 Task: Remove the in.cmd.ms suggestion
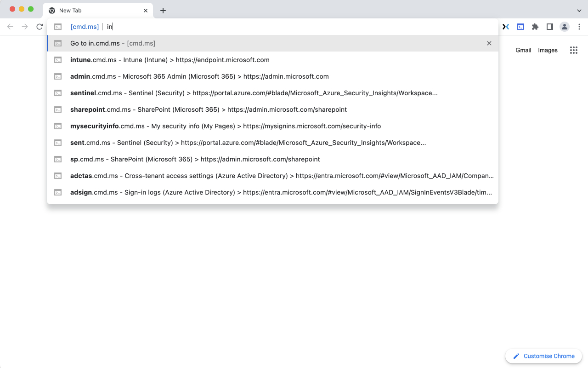point(489,43)
